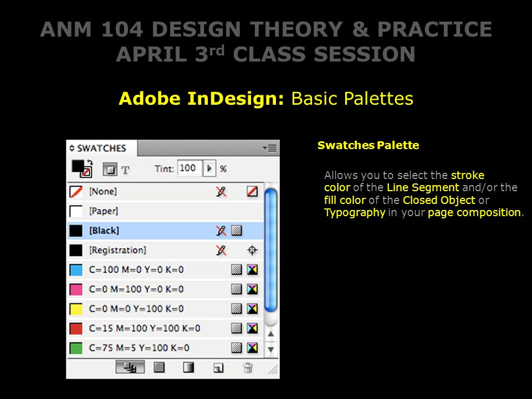Viewport: 532px width, 399px height.
Task: Click process color icon on cyan row
Action: point(237,269)
